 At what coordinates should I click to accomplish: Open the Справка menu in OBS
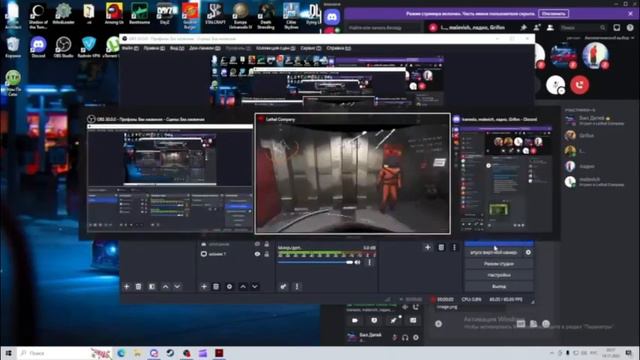click(x=338, y=48)
